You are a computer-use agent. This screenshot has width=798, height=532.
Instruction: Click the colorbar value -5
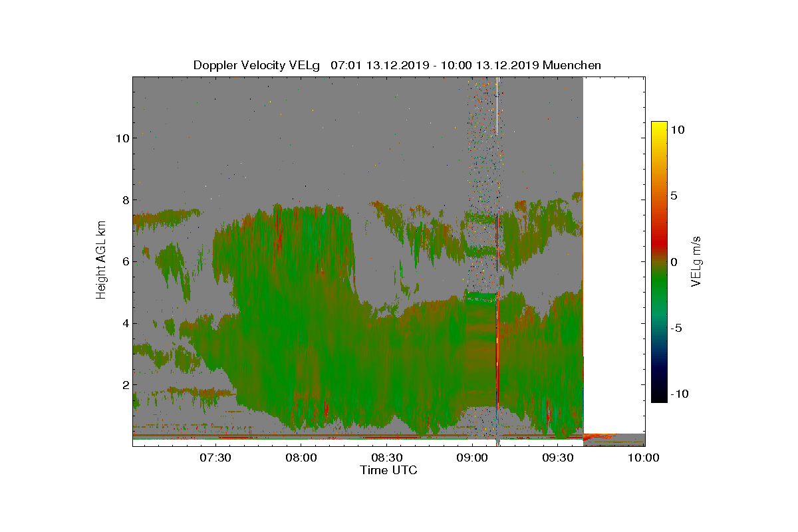click(676, 328)
